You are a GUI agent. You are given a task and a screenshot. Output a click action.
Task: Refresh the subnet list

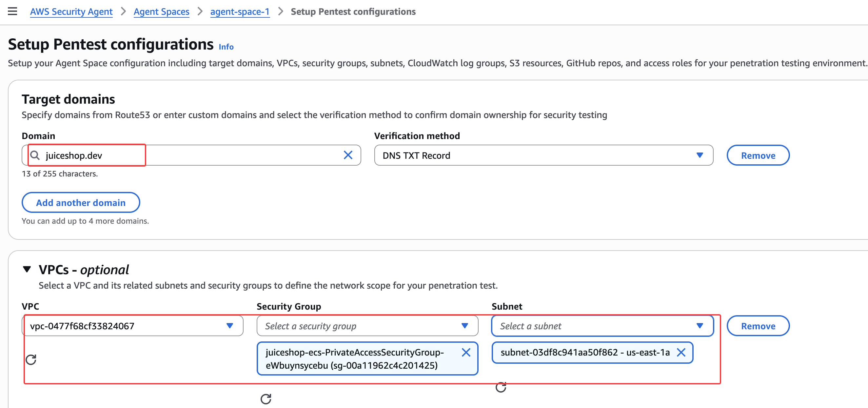(501, 387)
